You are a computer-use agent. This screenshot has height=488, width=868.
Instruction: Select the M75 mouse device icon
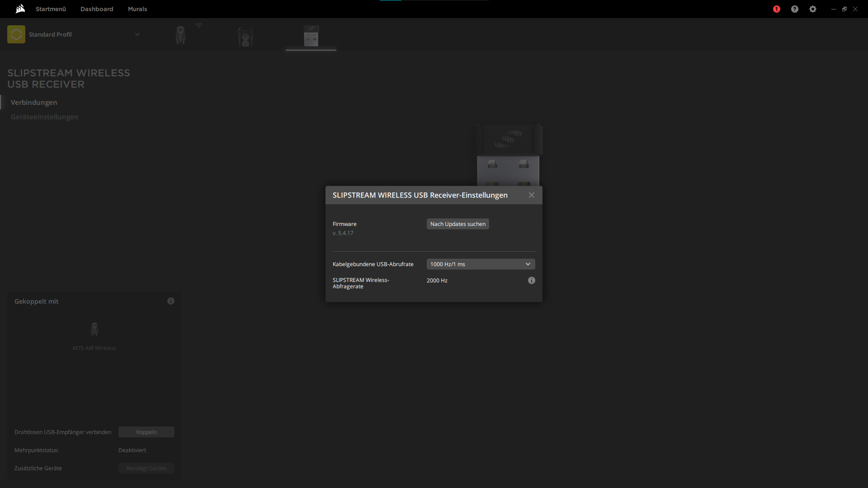click(180, 35)
